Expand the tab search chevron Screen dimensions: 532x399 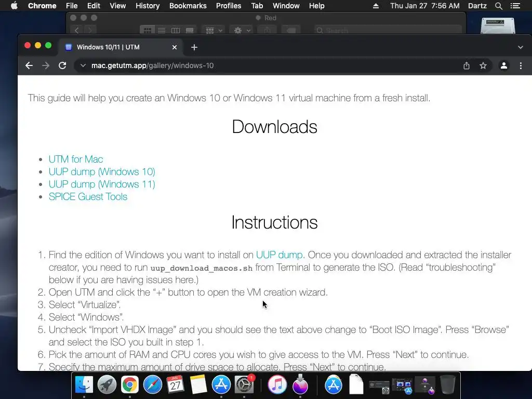pyautogui.click(x=521, y=47)
